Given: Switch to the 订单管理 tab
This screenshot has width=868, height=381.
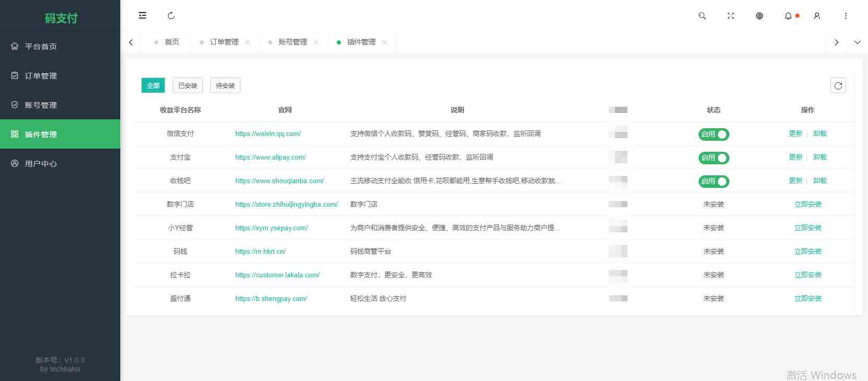Looking at the screenshot, I should pos(224,42).
